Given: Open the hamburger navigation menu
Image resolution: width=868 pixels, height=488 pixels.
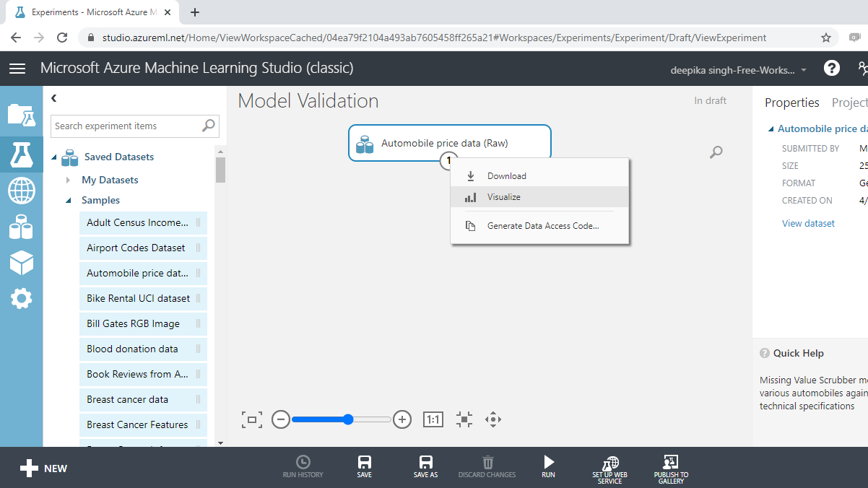Looking at the screenshot, I should click(17, 68).
